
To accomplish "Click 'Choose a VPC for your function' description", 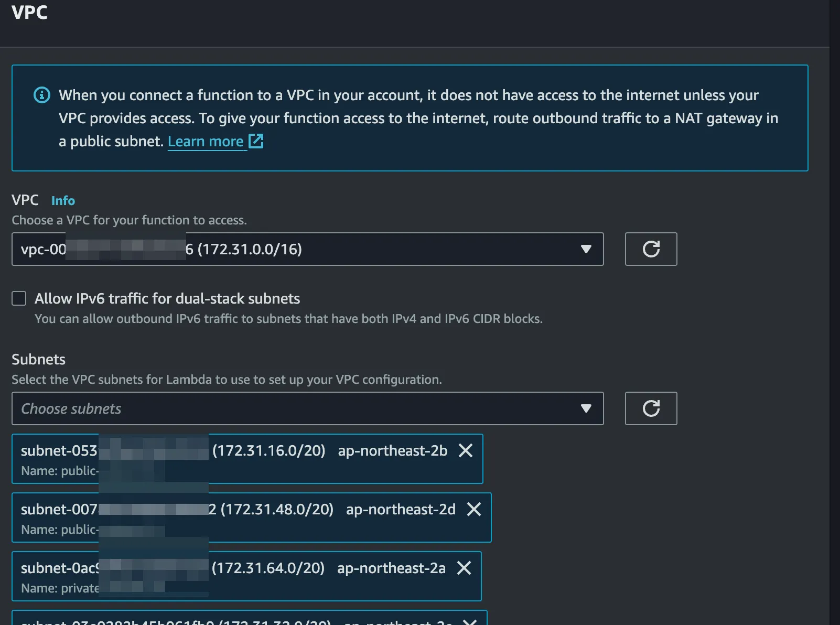I will pyautogui.click(x=129, y=220).
